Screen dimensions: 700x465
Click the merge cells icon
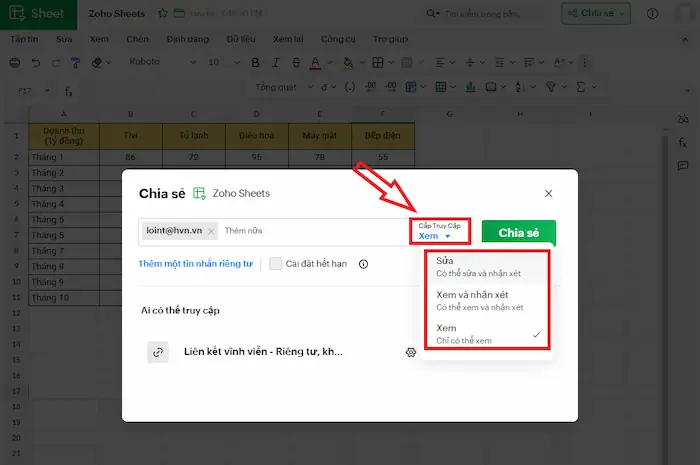click(407, 62)
